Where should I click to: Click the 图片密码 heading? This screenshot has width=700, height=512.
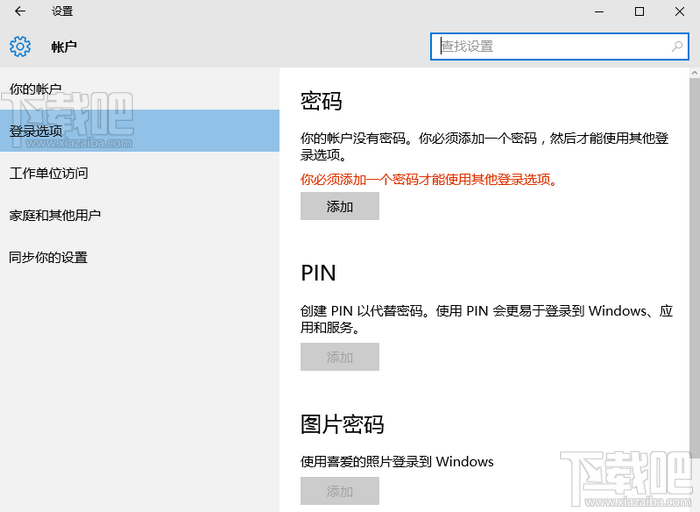[x=342, y=424]
